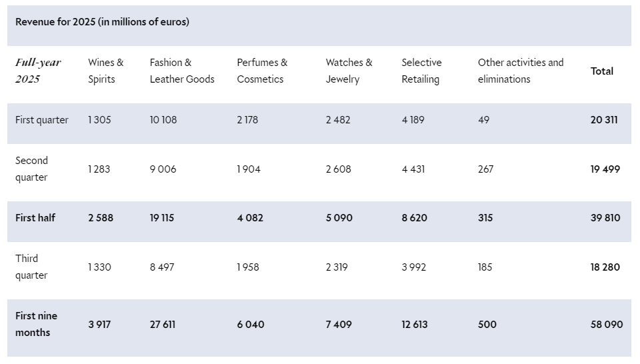The image size is (640, 364).
Task: Select the 'Selective Retailing' column header
Action: point(421,71)
